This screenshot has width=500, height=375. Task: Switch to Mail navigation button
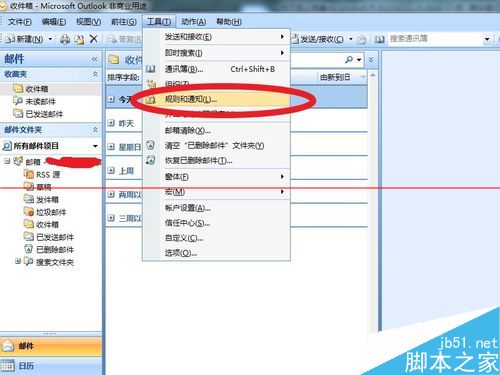51,346
